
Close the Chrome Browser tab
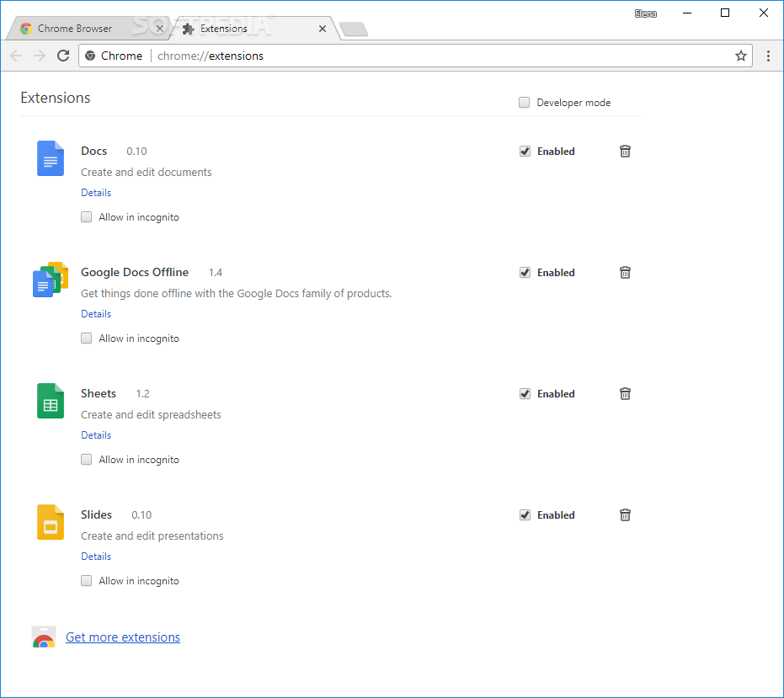(159, 29)
